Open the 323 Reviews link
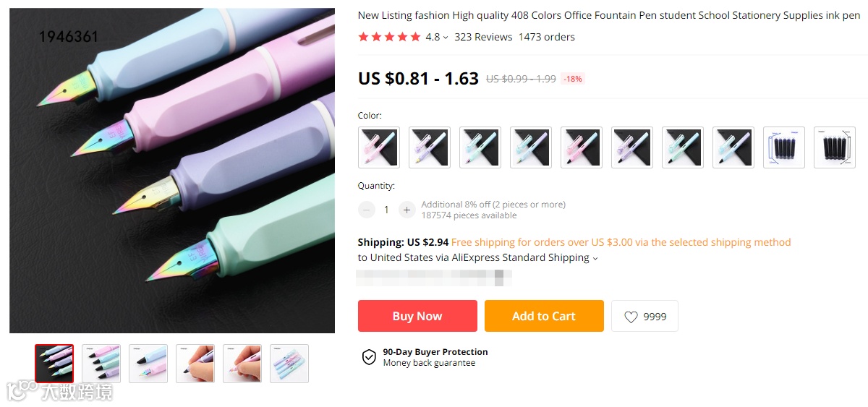This screenshot has width=868, height=407. point(483,37)
